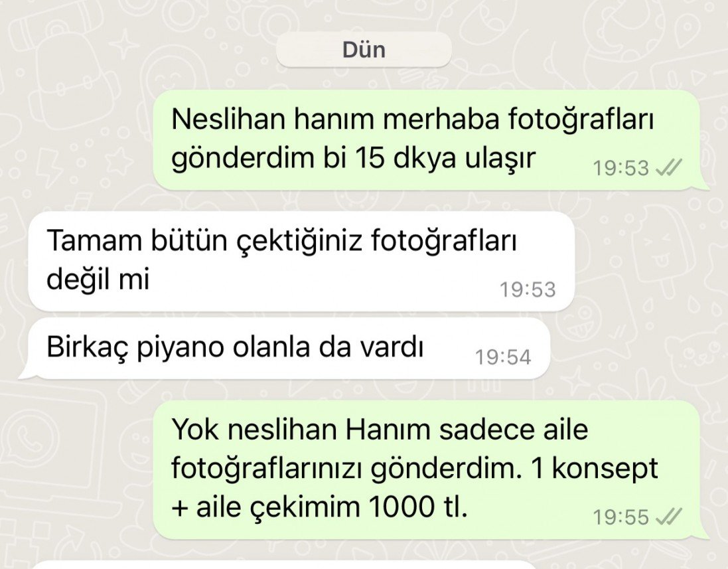Click '1000 tl.' text in last message

click(418, 507)
